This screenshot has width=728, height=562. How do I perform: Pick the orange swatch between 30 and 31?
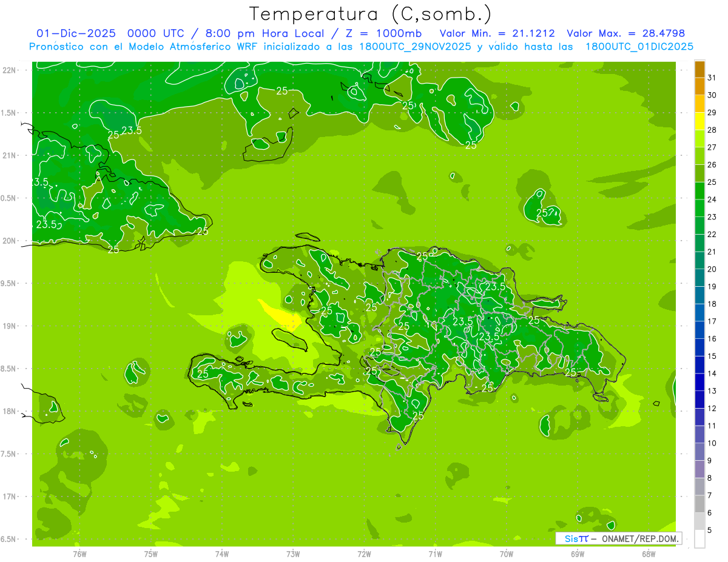pyautogui.click(x=699, y=87)
